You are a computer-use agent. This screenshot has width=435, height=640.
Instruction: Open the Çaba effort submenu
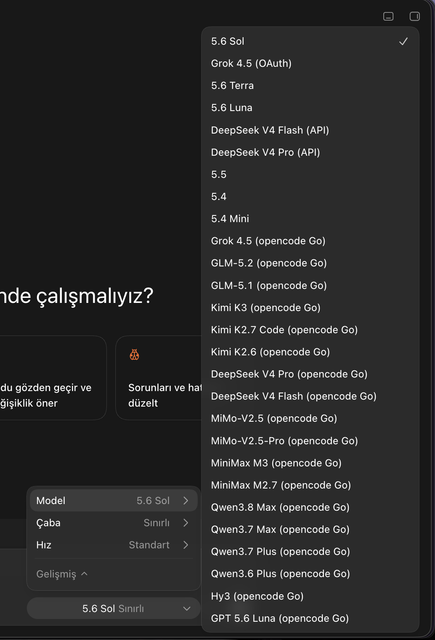tap(113, 523)
